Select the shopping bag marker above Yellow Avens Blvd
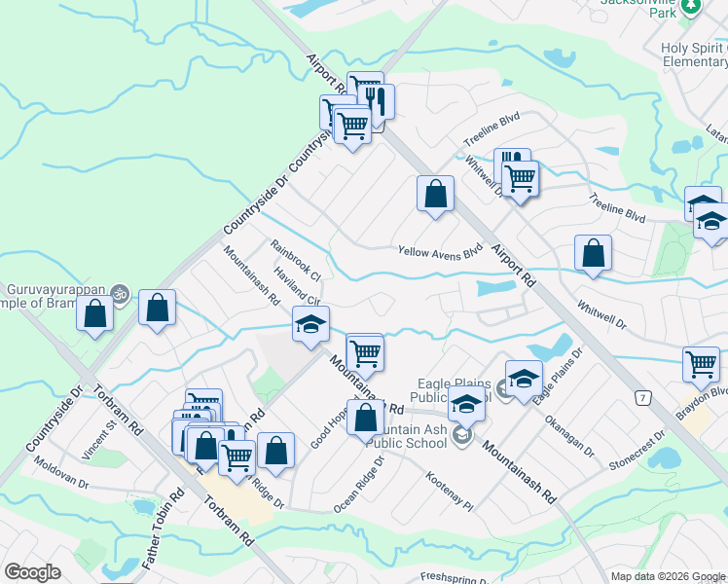 click(x=435, y=194)
